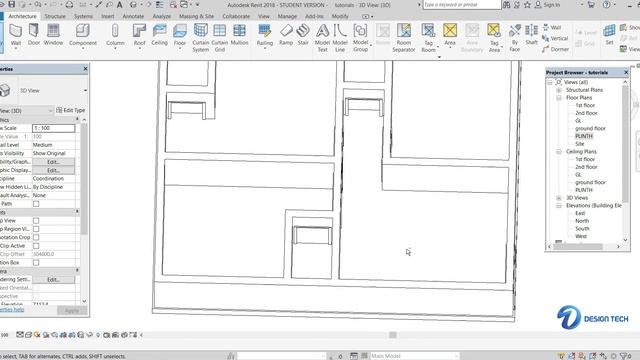The width and height of the screenshot is (640, 360).
Task: Expand the Structural Plans tree node
Action: (x=559, y=90)
